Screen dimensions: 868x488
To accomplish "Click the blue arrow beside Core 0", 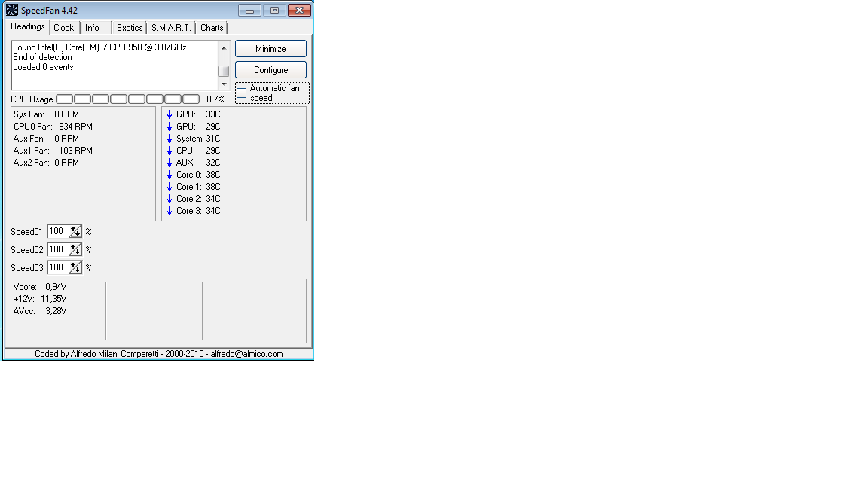I will click(x=170, y=175).
